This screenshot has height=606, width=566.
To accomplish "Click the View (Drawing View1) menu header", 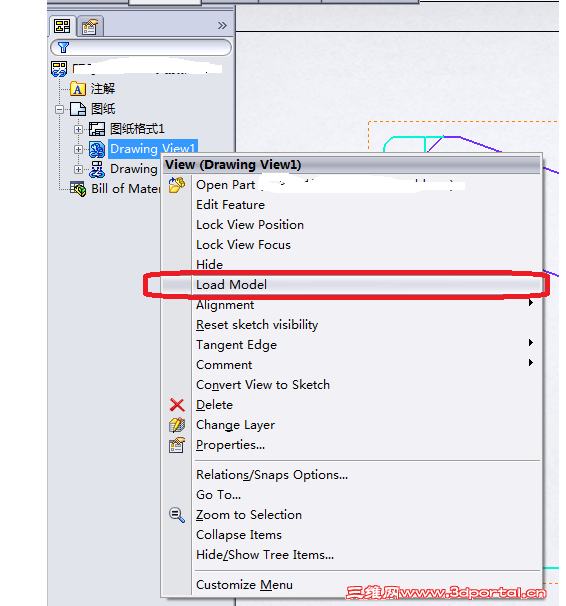I will [352, 165].
